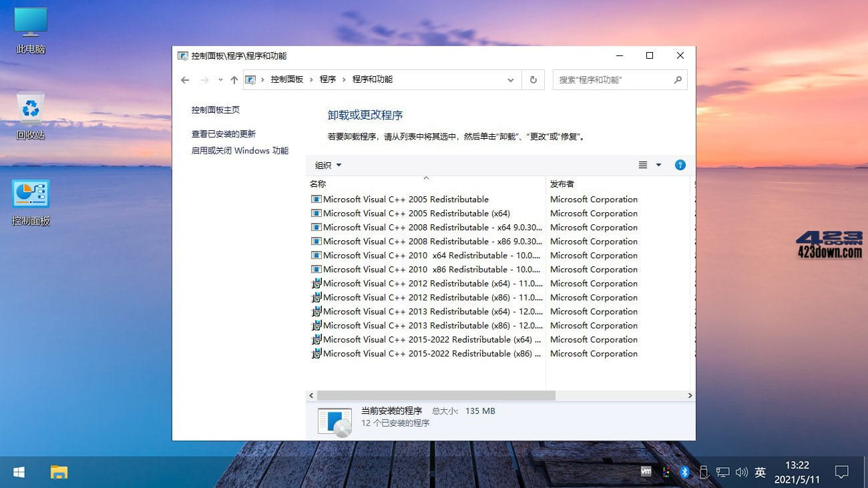Launch File Explorer from the taskbar
868x488 pixels.
[x=59, y=472]
